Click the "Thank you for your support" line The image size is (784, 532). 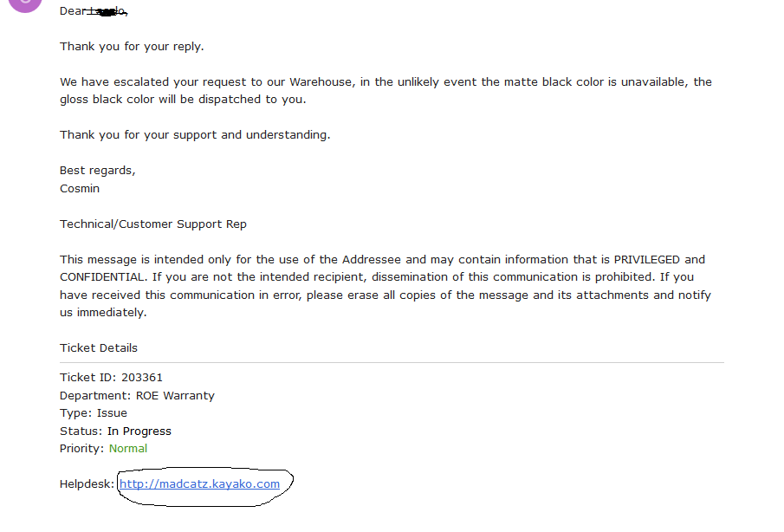195,135
